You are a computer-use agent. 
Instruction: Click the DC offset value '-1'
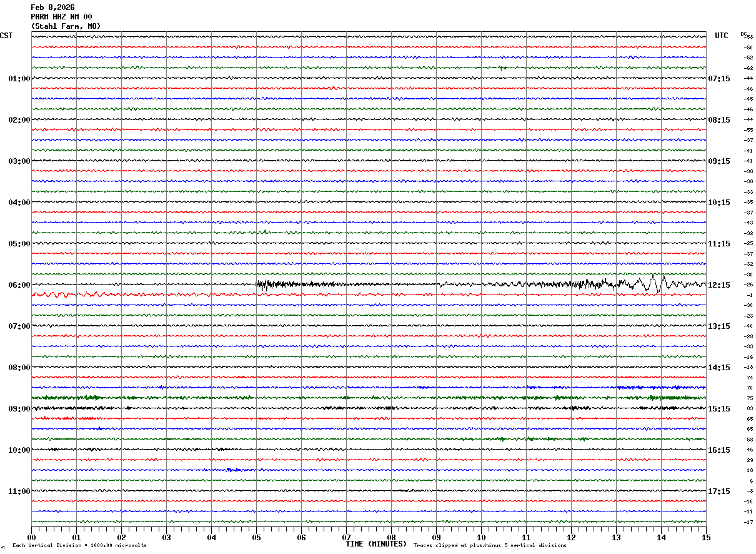[750, 295]
